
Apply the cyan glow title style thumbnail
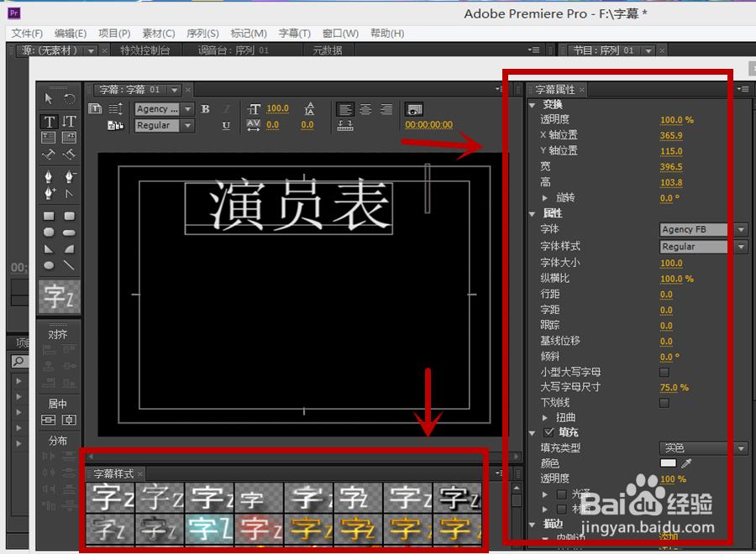point(209,529)
